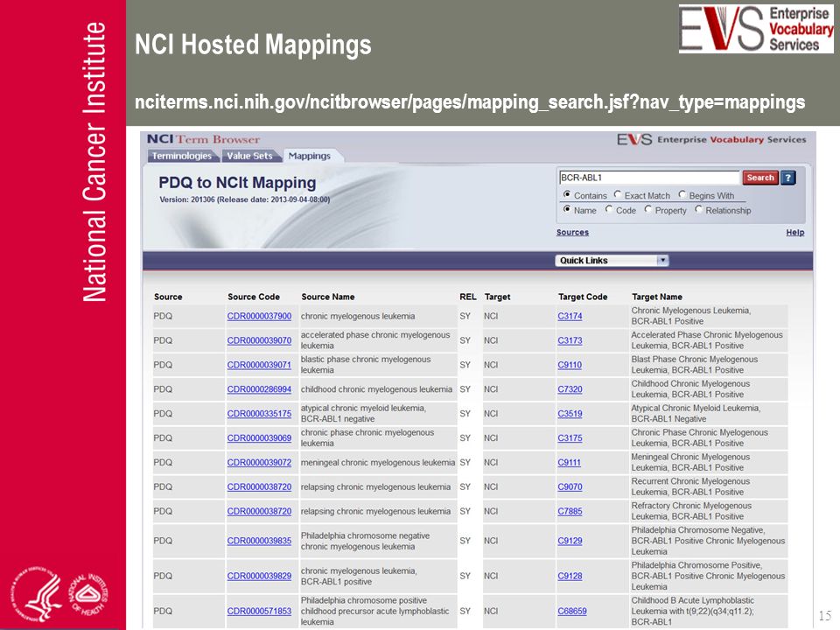Open source code CDR0000286994

tap(259, 389)
